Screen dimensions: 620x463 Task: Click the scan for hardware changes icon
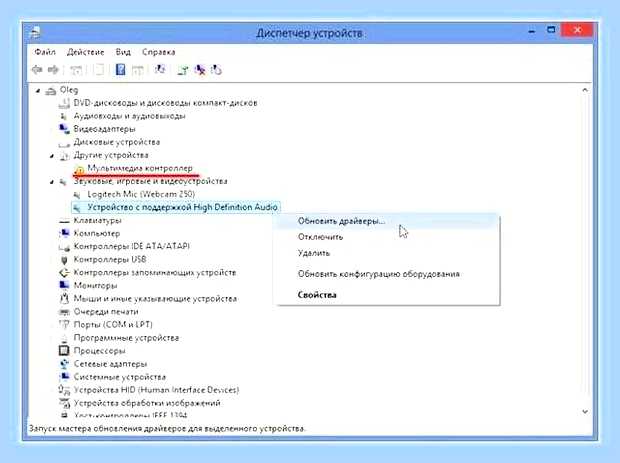coord(160,70)
